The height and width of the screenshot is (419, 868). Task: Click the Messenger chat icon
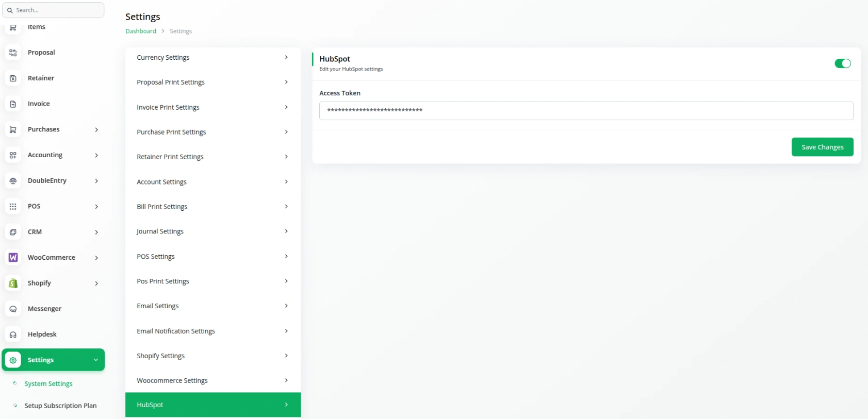point(13,309)
